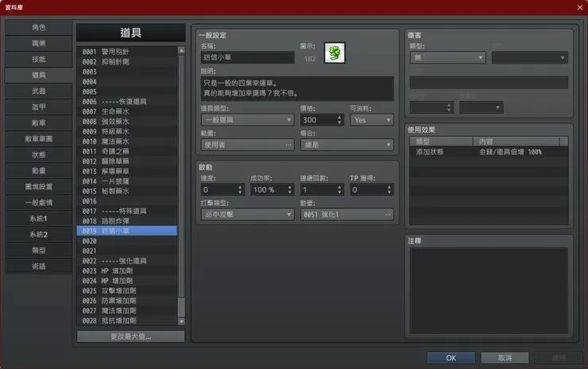Click the 內容 column header in 使用效果
The height and width of the screenshot is (369, 588).
(516, 142)
